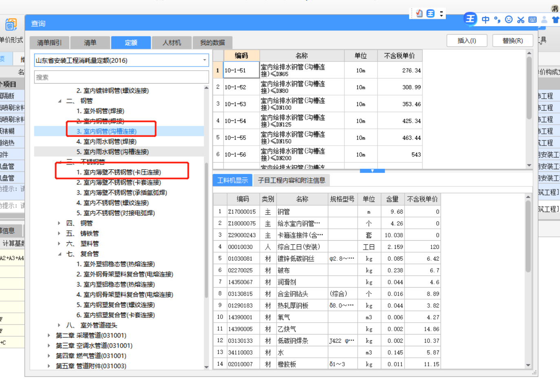The width and height of the screenshot is (560, 392).
Task: Select tree item 2. 室内镀锌钢管(螺纹连接)
Action: (113, 91)
